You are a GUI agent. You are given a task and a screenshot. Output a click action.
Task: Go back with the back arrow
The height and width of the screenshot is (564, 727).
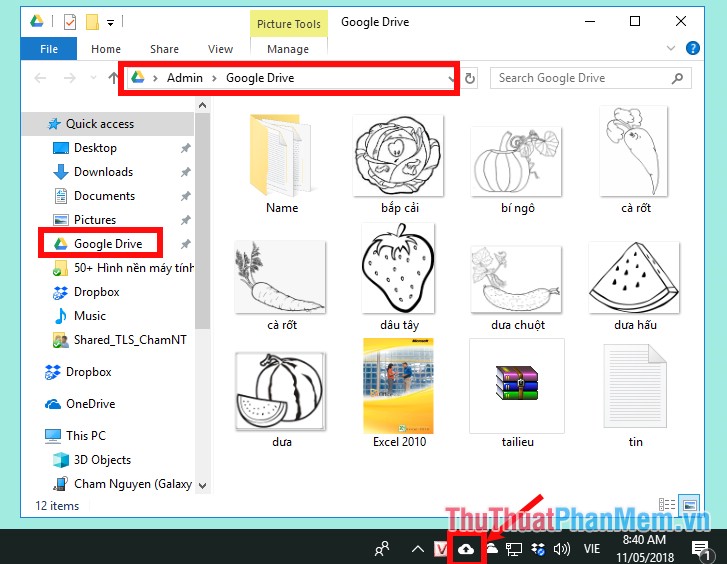pos(40,78)
